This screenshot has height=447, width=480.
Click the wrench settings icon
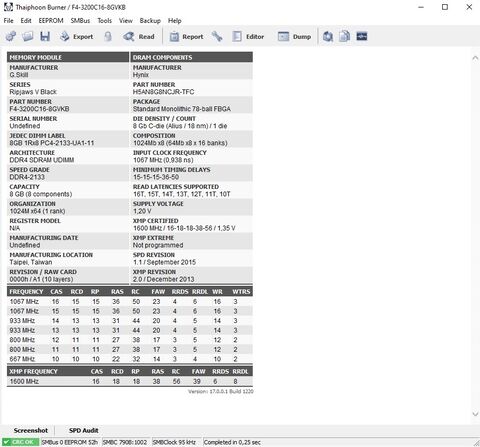(217, 36)
